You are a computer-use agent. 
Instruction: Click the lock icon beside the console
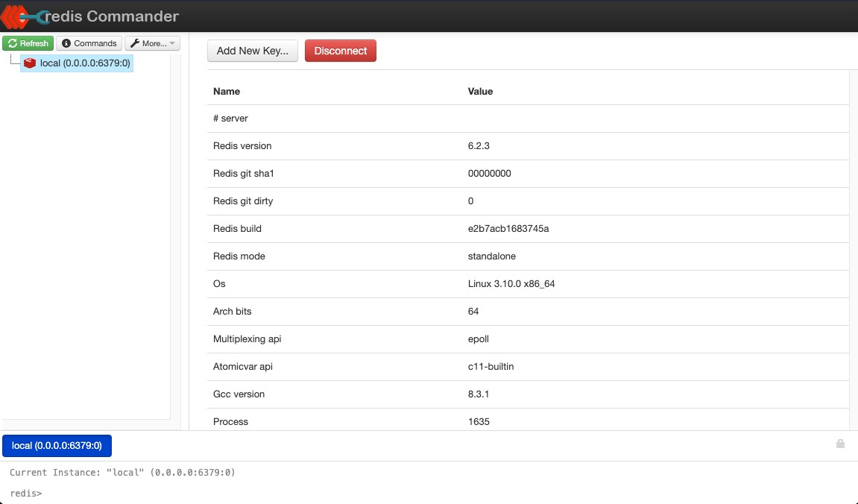coord(841,444)
